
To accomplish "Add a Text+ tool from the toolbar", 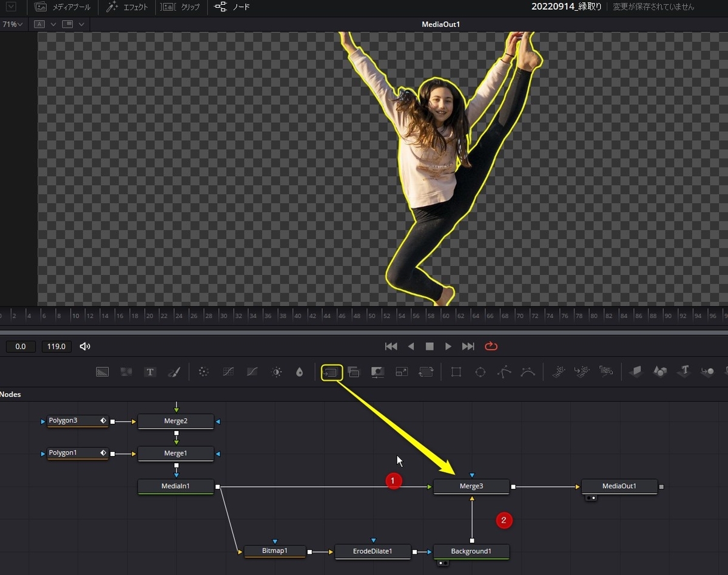I will coord(150,372).
